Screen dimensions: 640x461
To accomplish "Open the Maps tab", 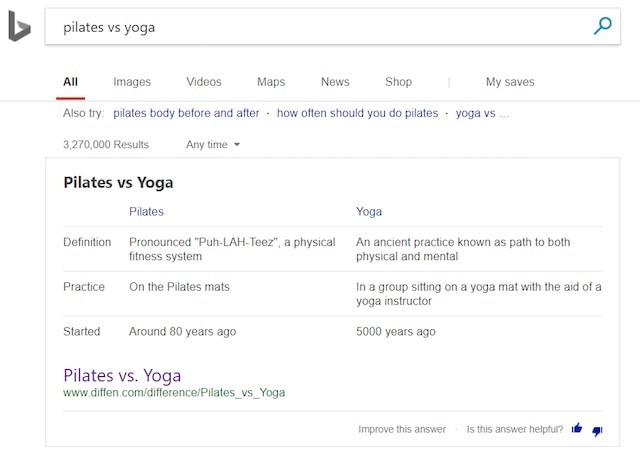I will pos(271,82).
